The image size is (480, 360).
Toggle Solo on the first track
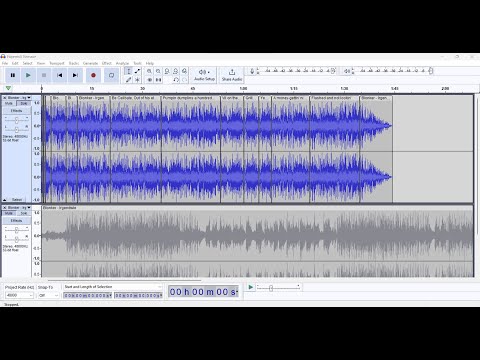24,104
